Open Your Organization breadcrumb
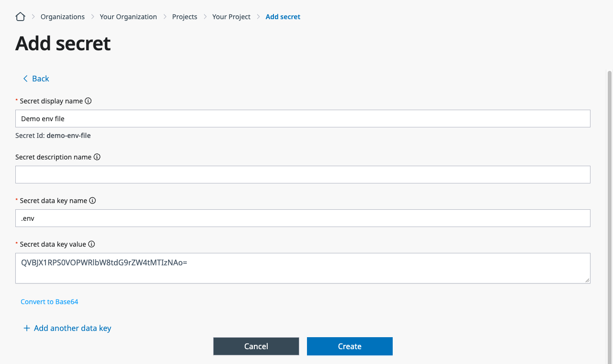The height and width of the screenshot is (364, 613). [128, 17]
